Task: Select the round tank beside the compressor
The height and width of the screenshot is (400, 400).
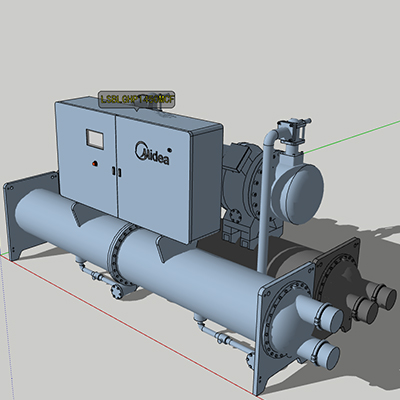Action: 298,193
